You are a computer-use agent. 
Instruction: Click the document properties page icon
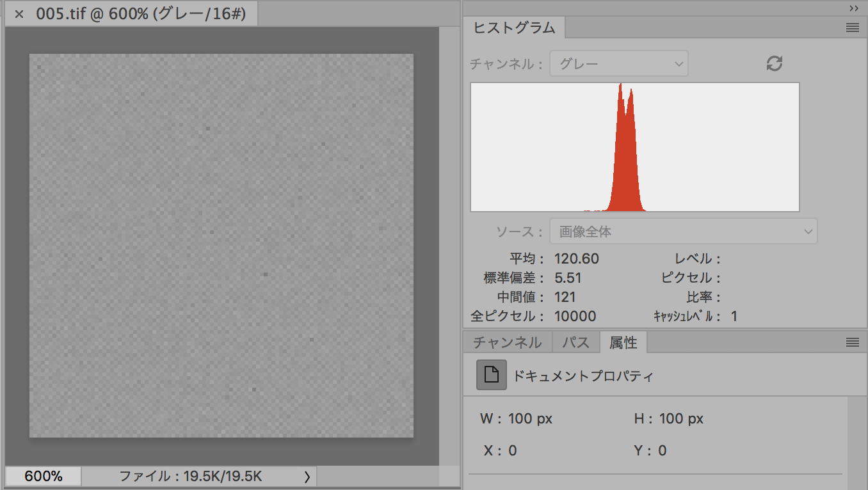pos(491,375)
